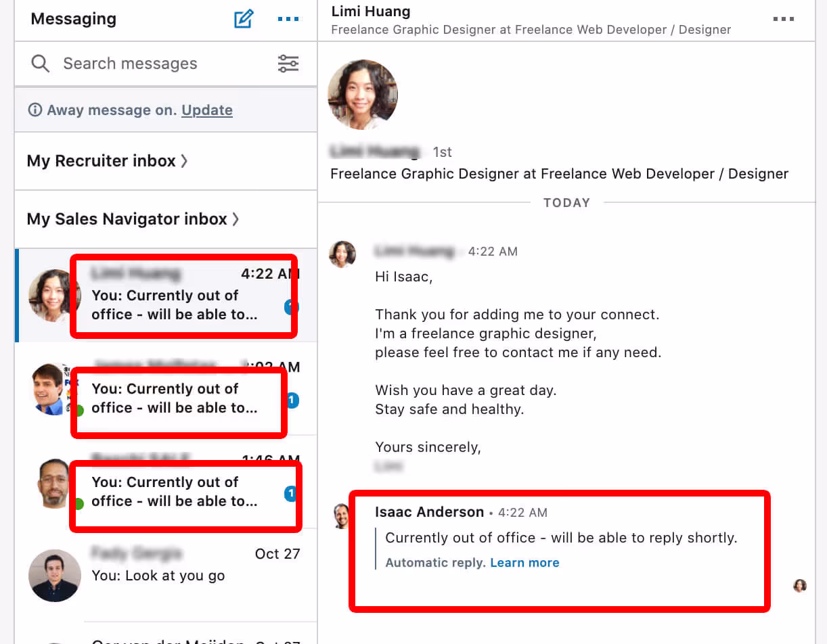Click 'Currently out of office' reply text
The width and height of the screenshot is (827, 644).
pos(561,538)
